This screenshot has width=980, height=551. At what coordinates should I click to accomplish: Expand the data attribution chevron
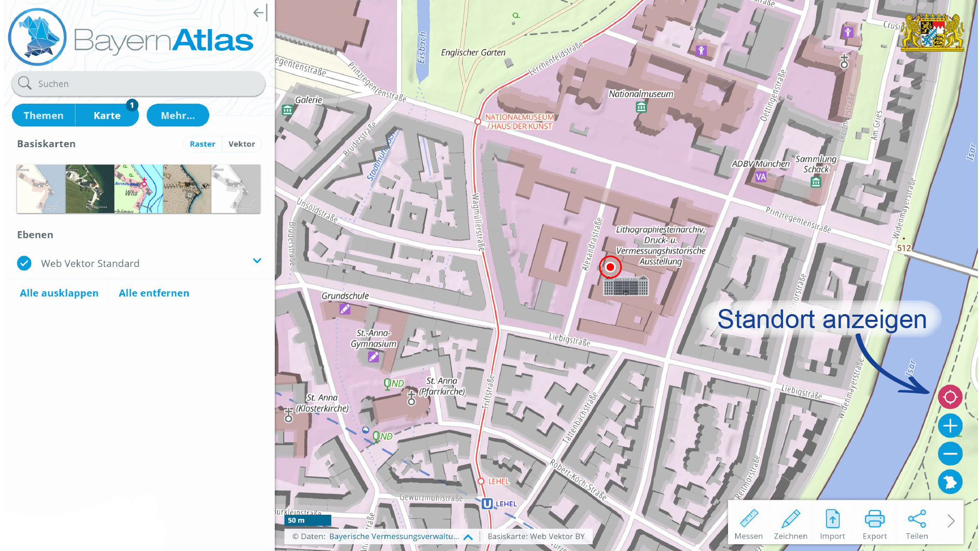[x=468, y=537]
